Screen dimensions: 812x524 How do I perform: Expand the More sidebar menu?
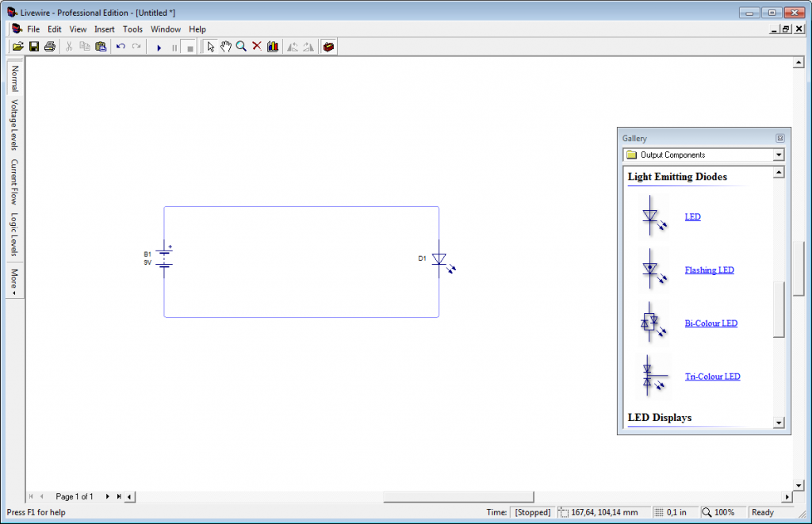tap(13, 279)
